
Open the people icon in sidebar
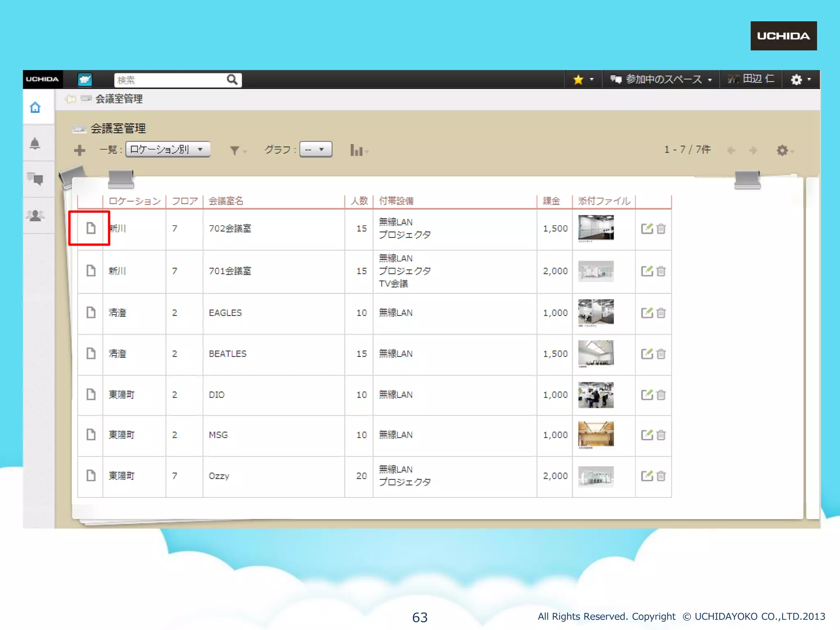pos(35,215)
